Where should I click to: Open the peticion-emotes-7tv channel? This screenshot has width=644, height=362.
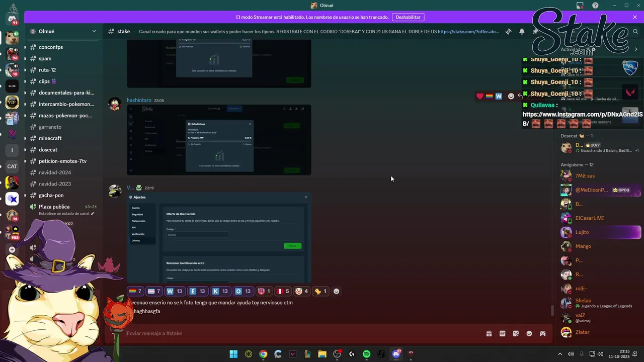tap(62, 161)
